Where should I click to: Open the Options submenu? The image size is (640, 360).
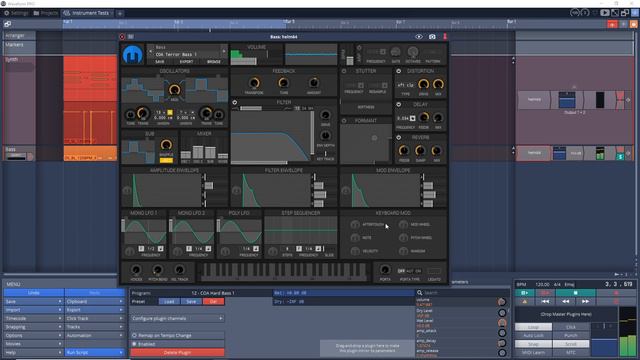pyautogui.click(x=33, y=336)
